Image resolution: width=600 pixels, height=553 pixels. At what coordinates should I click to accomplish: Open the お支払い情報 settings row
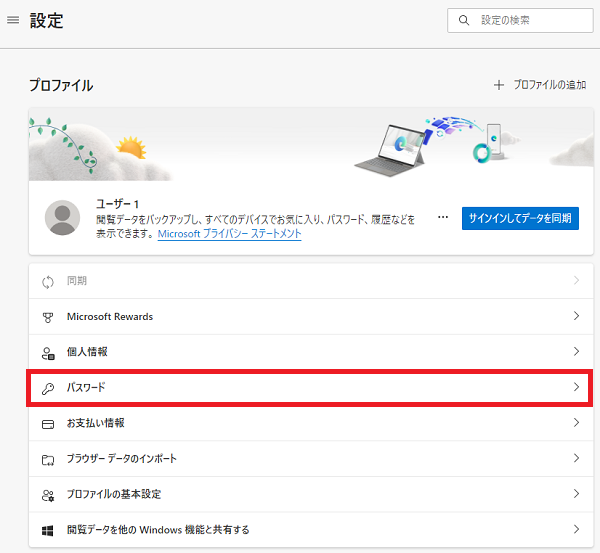pyautogui.click(x=311, y=423)
